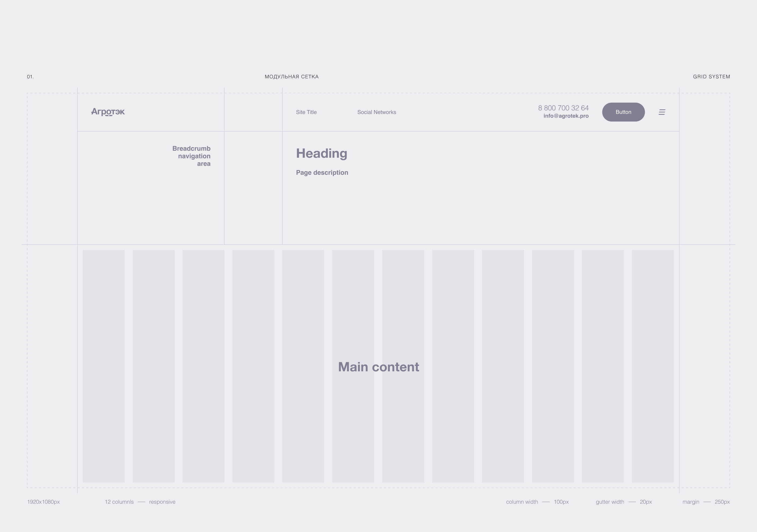757x532 pixels.
Task: Click the info@agrotek.pro email link
Action: [x=566, y=116]
